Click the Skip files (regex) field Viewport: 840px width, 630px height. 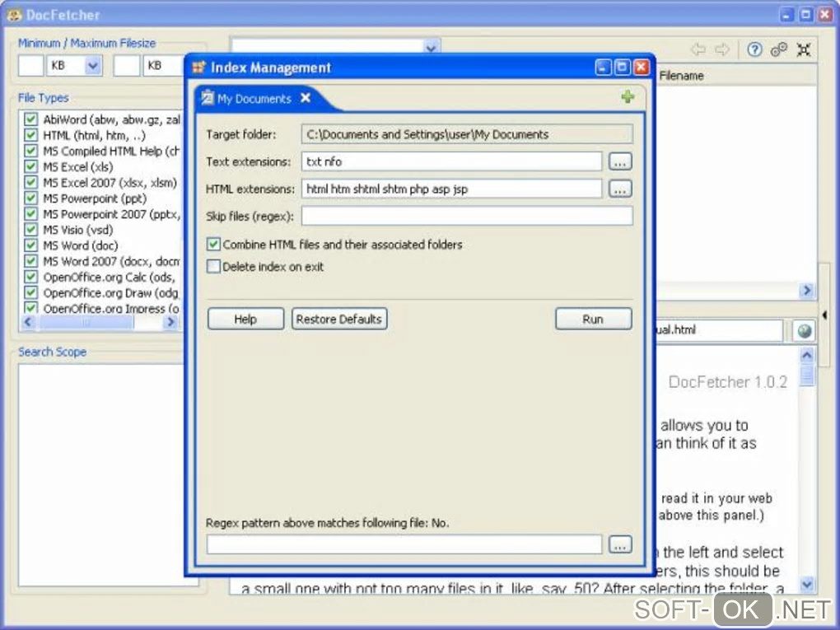point(467,216)
